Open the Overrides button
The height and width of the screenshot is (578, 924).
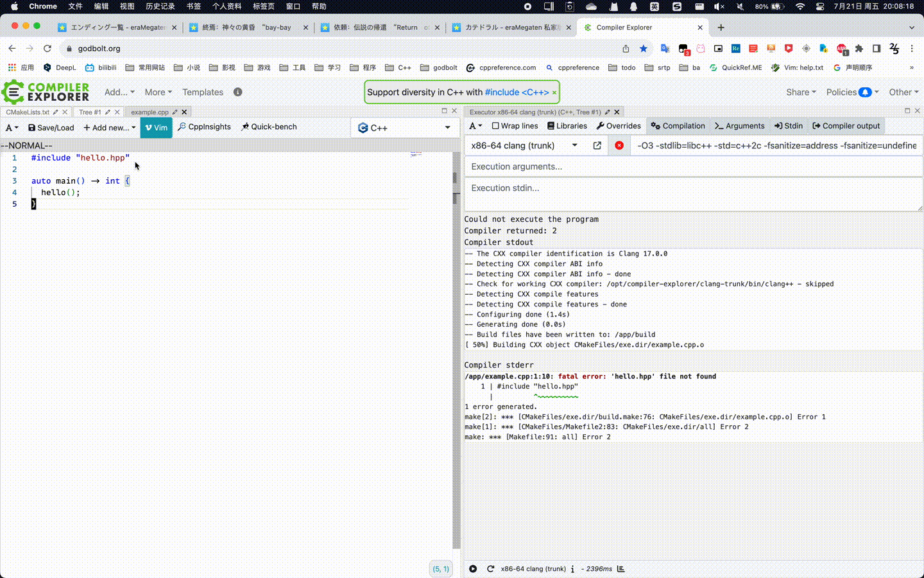click(x=619, y=126)
